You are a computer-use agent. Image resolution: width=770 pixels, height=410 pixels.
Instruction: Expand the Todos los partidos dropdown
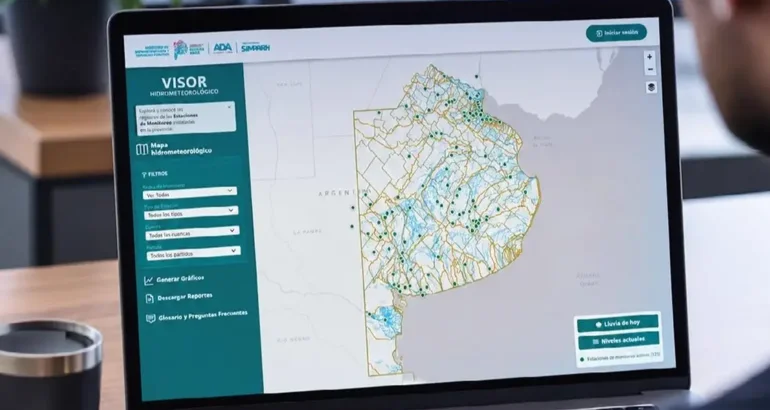pyautogui.click(x=193, y=253)
